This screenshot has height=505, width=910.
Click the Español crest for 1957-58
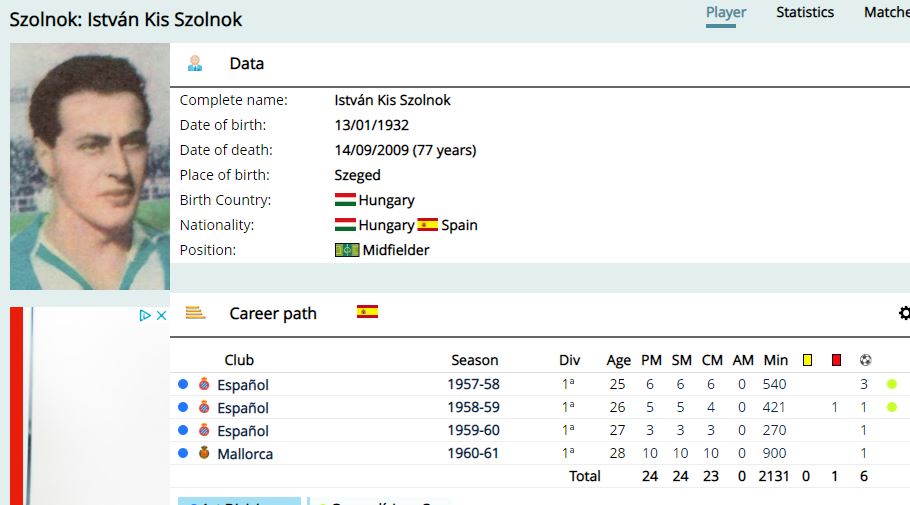(204, 384)
